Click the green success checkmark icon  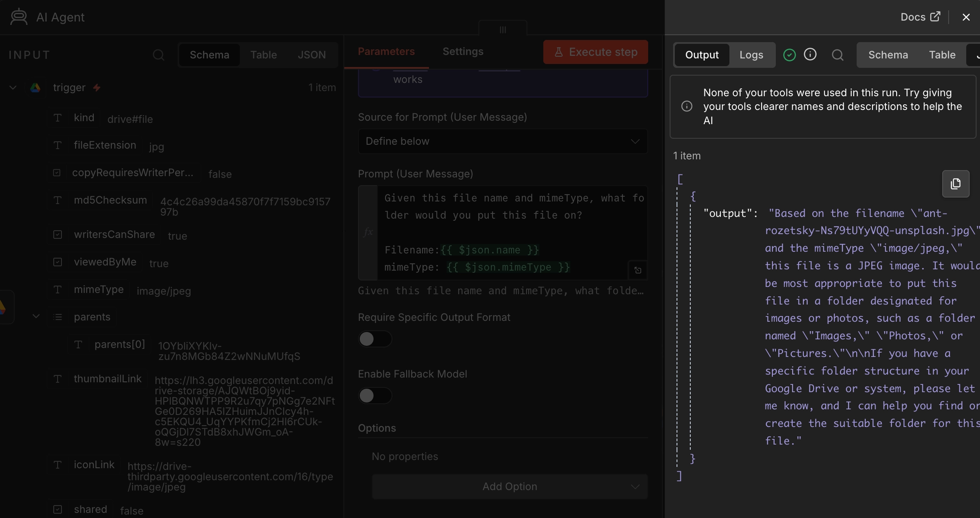[x=790, y=55]
